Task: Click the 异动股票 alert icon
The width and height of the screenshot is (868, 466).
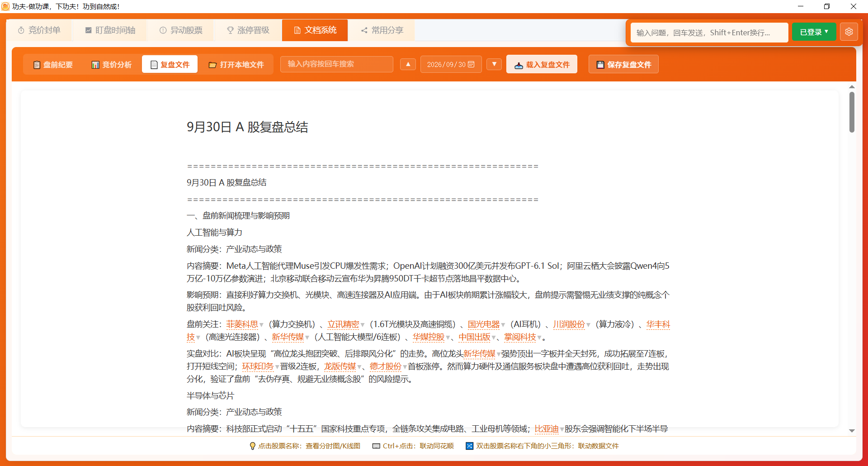Action: click(x=163, y=30)
